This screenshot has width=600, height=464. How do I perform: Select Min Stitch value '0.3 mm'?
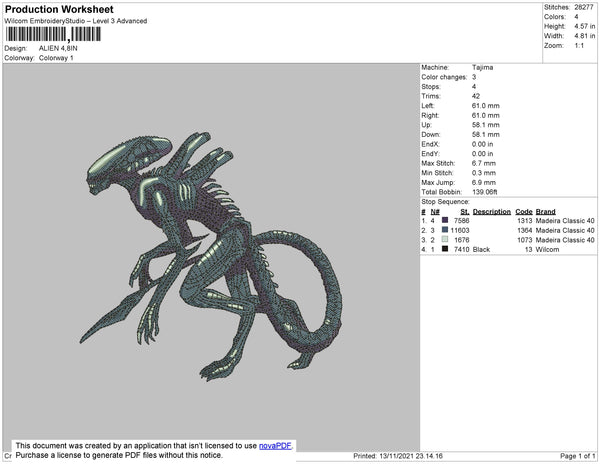[x=484, y=173]
